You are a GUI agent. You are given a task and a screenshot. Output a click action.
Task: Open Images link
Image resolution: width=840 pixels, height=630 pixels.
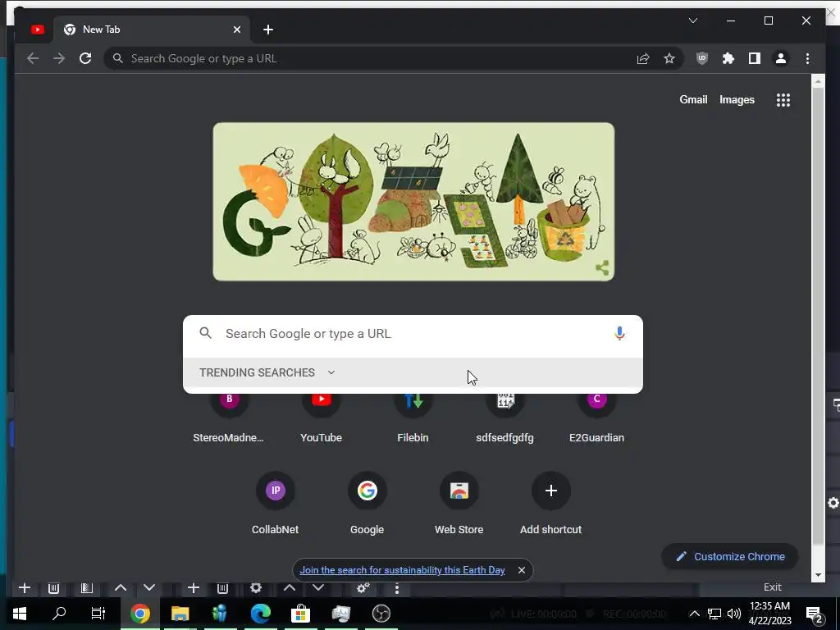[737, 99]
